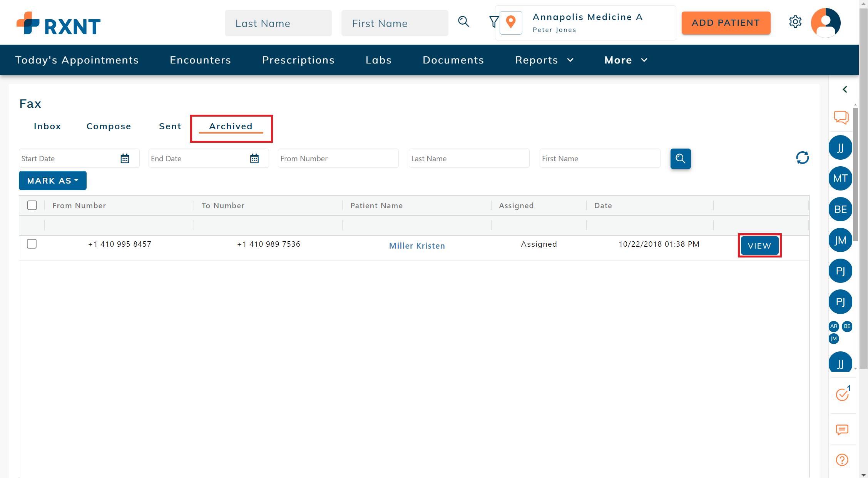This screenshot has width=868, height=478.
Task: Open the Start Date calendar icon
Action: (125, 159)
